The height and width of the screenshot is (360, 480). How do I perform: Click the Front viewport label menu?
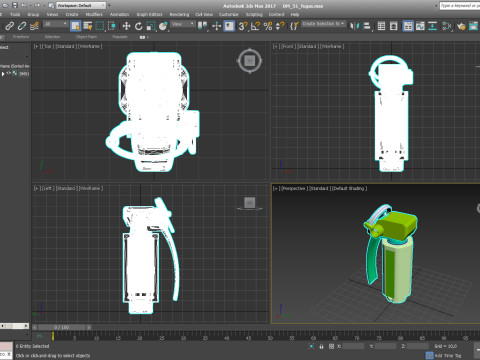289,46
